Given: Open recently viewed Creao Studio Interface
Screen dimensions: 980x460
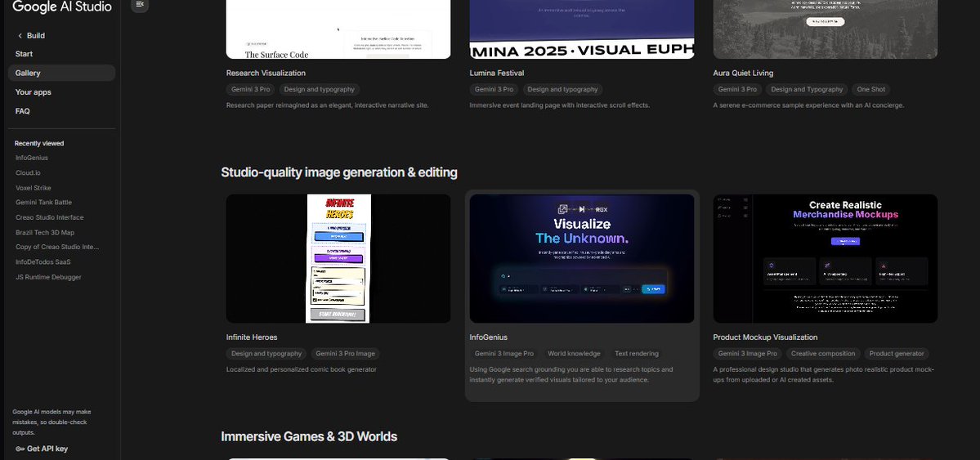Looking at the screenshot, I should (49, 217).
